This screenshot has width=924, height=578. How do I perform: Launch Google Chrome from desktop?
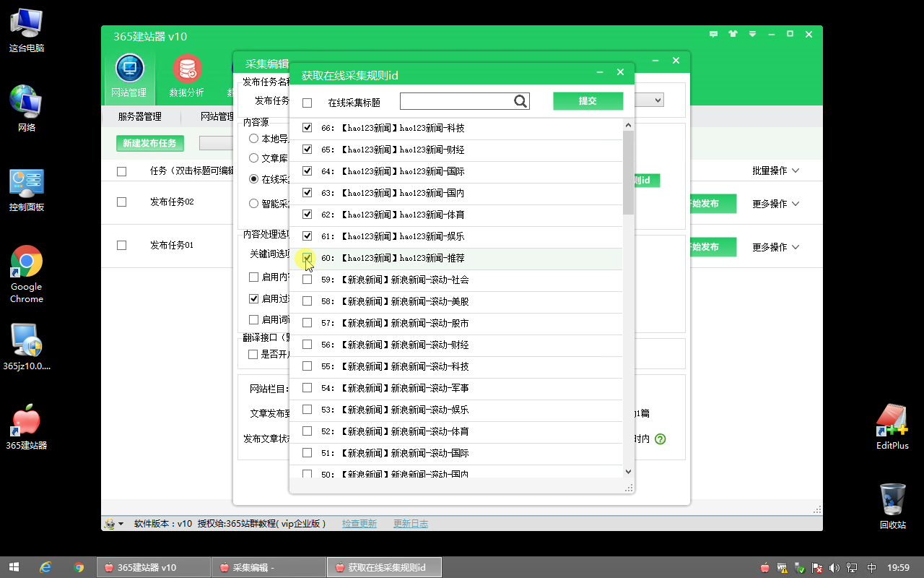[x=27, y=275]
